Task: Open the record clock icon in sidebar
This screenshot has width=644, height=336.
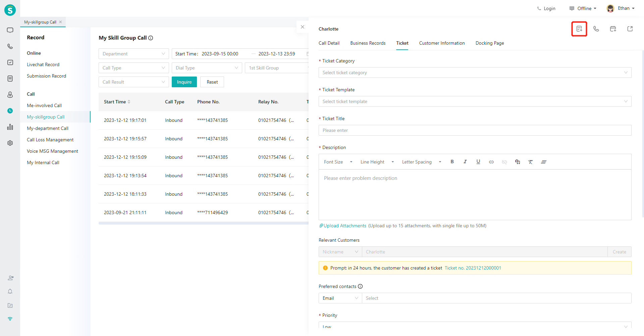Action: click(10, 111)
